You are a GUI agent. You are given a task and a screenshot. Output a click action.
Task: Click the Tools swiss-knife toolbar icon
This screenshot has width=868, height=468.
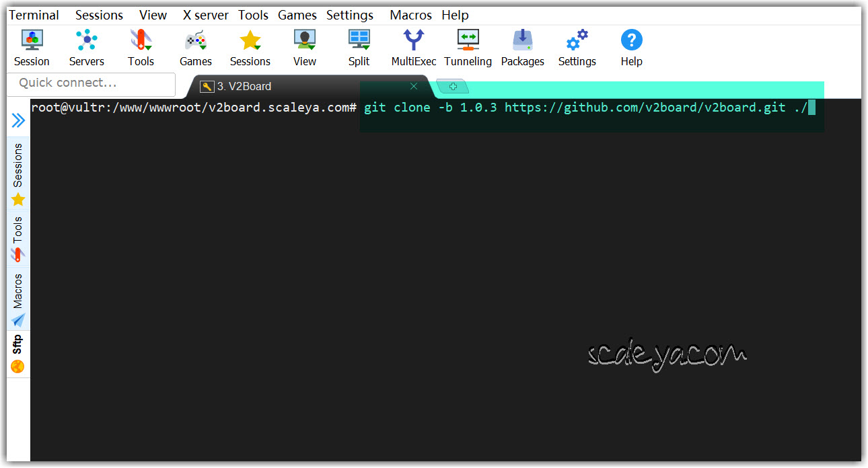141,41
